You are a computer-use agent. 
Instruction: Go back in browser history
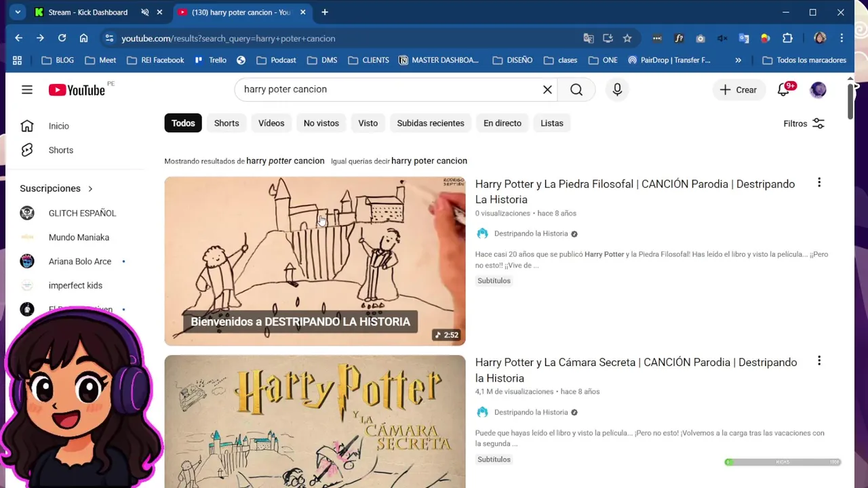point(18,38)
